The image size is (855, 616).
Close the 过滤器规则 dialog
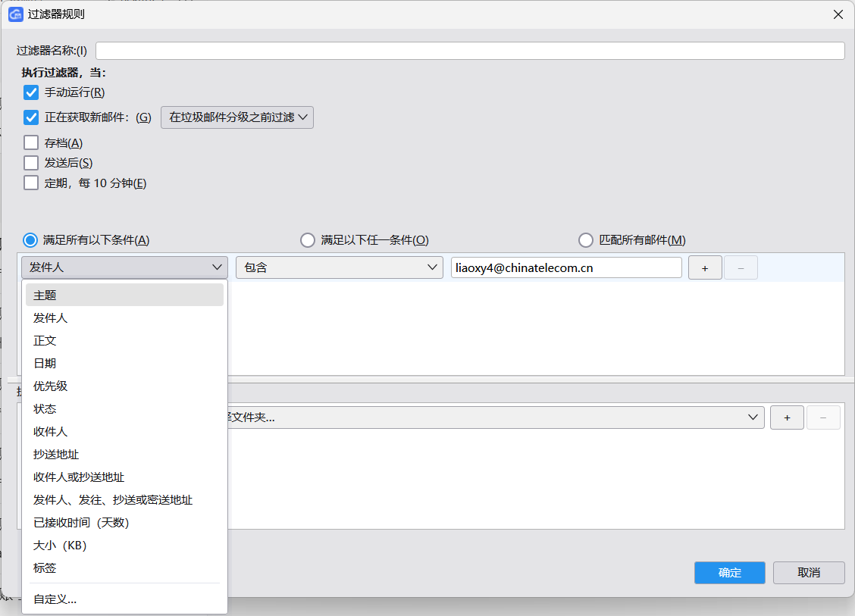click(x=838, y=14)
